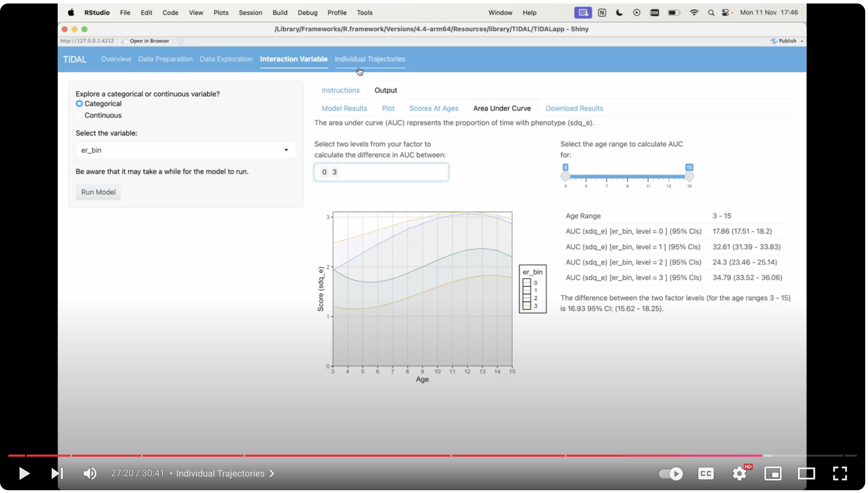
Task: Select the Continuous radio button
Action: click(x=79, y=115)
